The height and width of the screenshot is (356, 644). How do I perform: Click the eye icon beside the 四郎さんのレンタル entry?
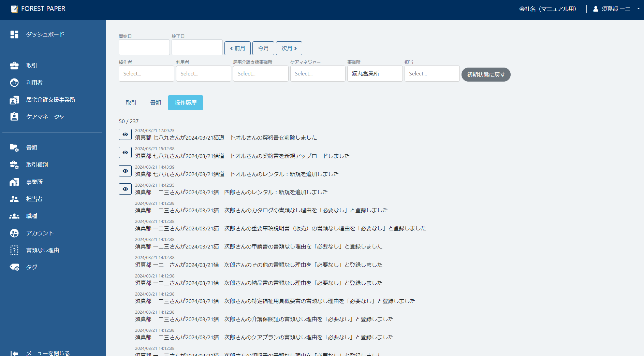coord(125,189)
